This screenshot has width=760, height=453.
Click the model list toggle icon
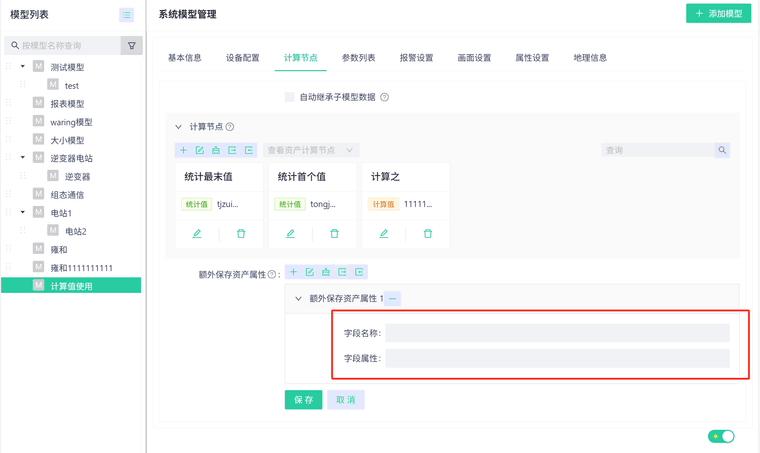[127, 15]
